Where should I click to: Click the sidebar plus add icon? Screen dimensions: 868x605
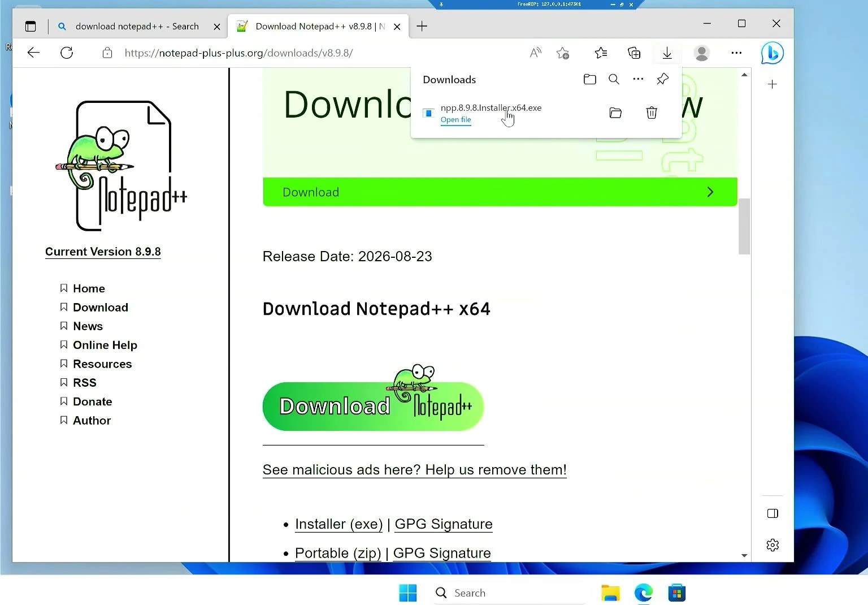(772, 84)
